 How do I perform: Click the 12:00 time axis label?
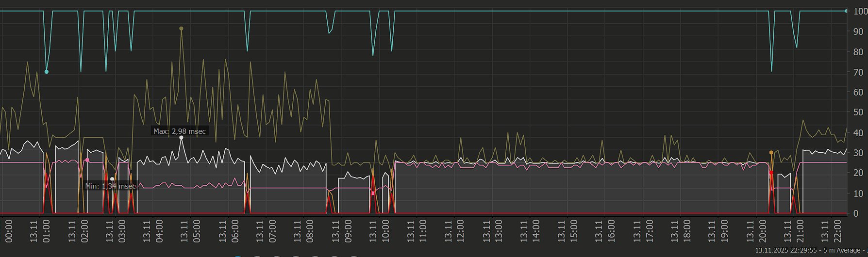(460, 231)
